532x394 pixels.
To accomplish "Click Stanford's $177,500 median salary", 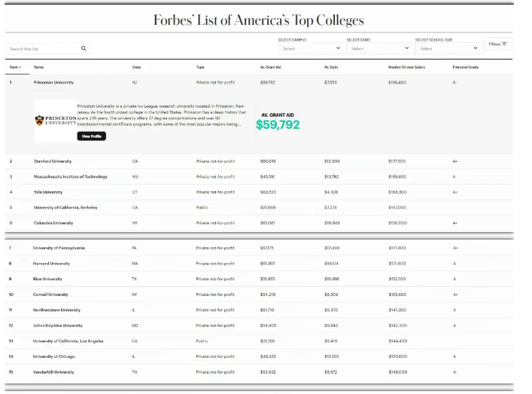I will tap(397, 161).
